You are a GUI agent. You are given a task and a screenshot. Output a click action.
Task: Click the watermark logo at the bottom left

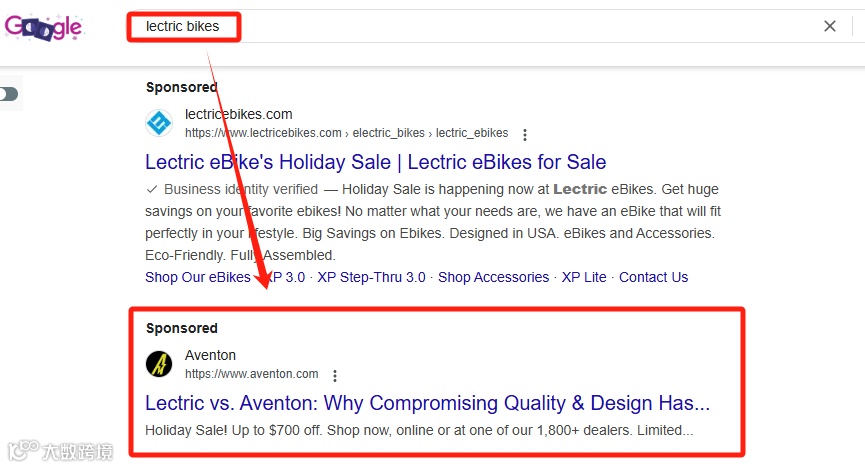point(58,451)
